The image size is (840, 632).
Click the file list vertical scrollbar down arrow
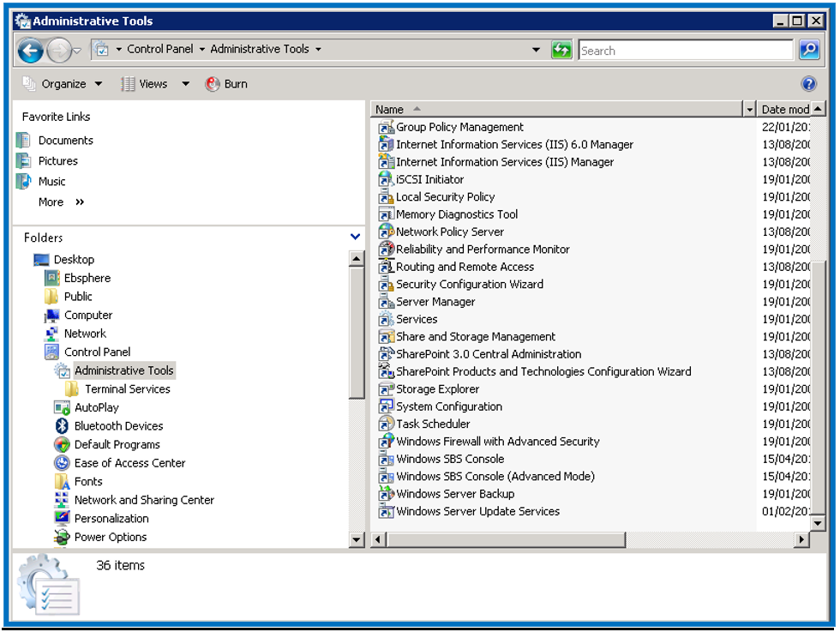pyautogui.click(x=818, y=523)
